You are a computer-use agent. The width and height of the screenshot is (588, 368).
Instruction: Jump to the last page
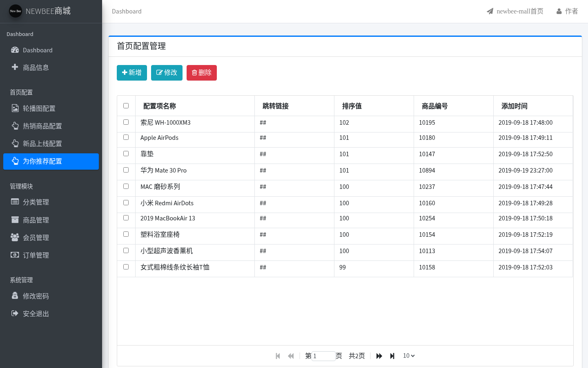point(392,356)
